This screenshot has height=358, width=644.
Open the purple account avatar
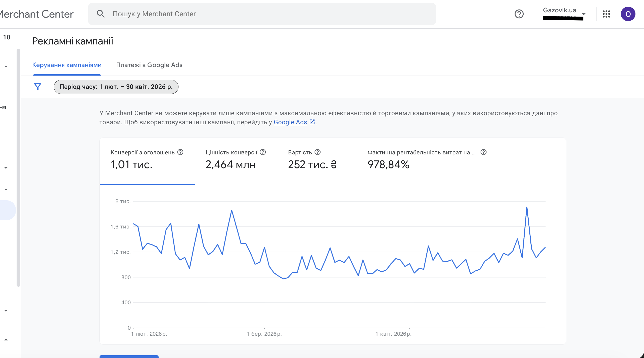click(628, 14)
